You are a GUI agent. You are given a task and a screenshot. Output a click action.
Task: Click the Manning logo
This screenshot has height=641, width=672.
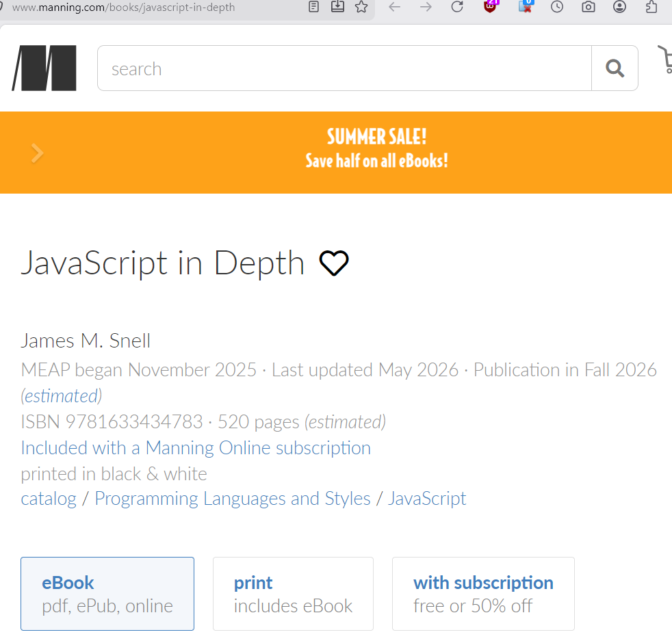(44, 68)
